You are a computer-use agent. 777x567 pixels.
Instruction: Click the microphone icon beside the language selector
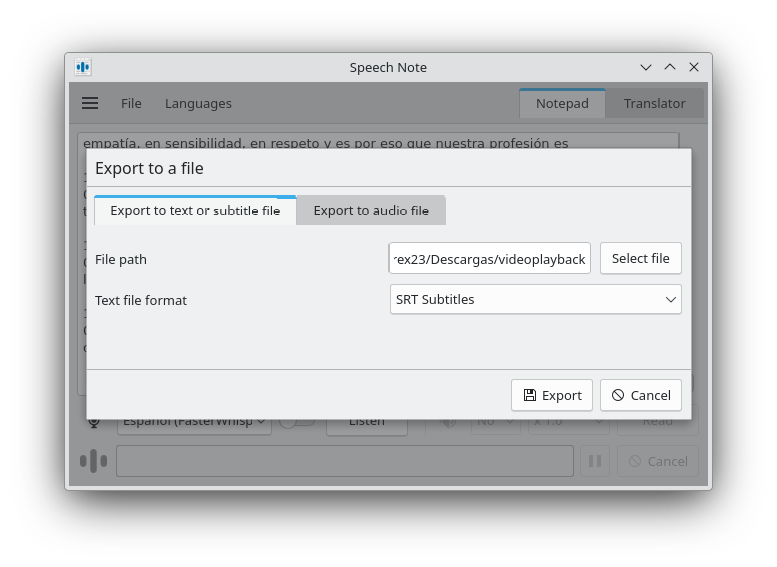95,422
